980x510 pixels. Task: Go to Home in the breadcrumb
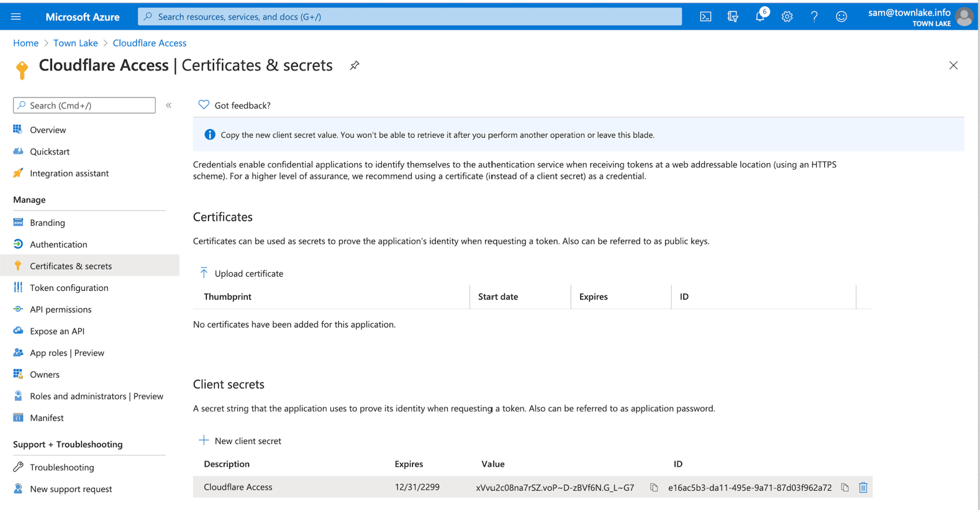click(x=26, y=43)
